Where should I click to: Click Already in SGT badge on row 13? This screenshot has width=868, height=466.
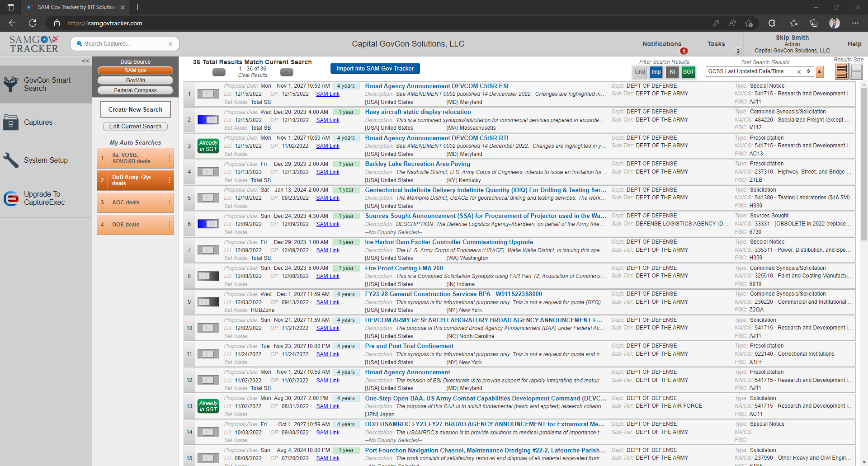[x=208, y=406]
